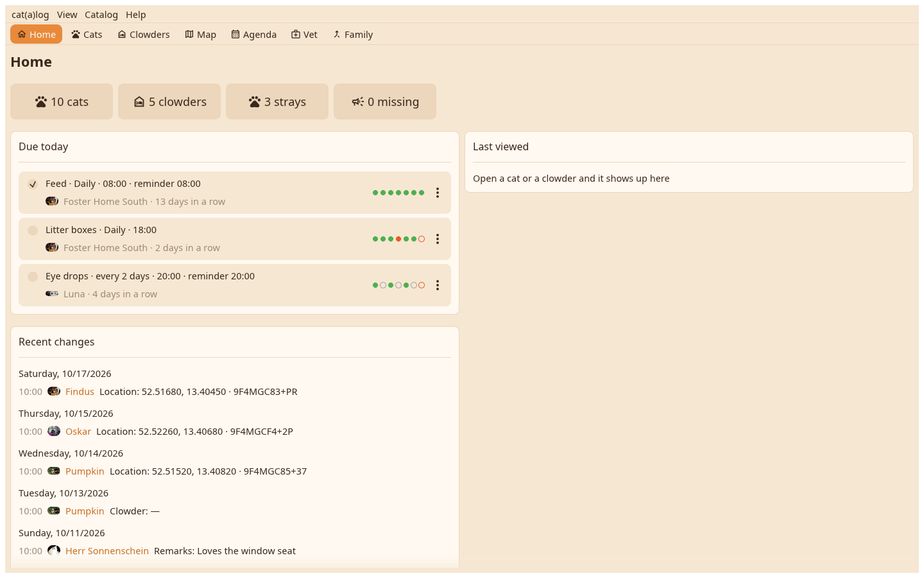Mark Eye drops task as done
This screenshot has height=578, width=924.
point(33,277)
